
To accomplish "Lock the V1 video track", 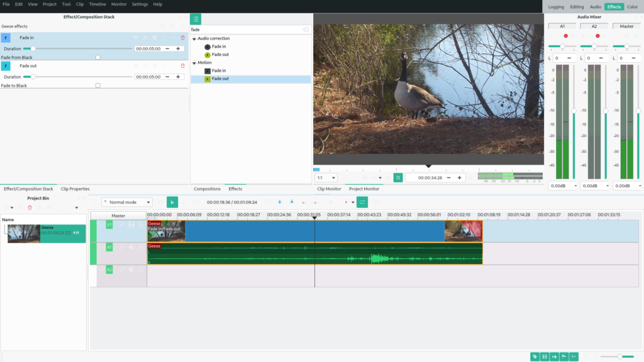I will click(x=141, y=225).
